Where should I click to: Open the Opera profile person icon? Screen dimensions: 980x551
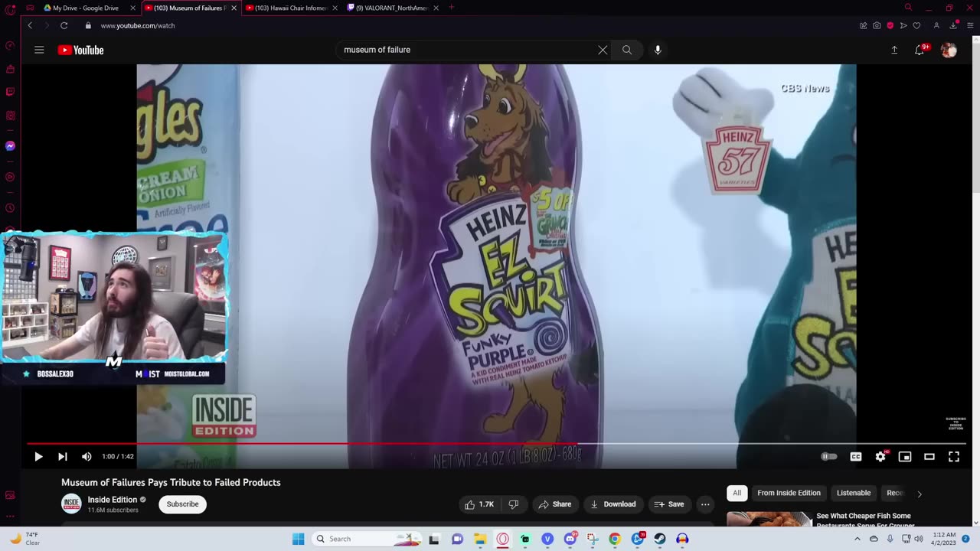pyautogui.click(x=936, y=25)
